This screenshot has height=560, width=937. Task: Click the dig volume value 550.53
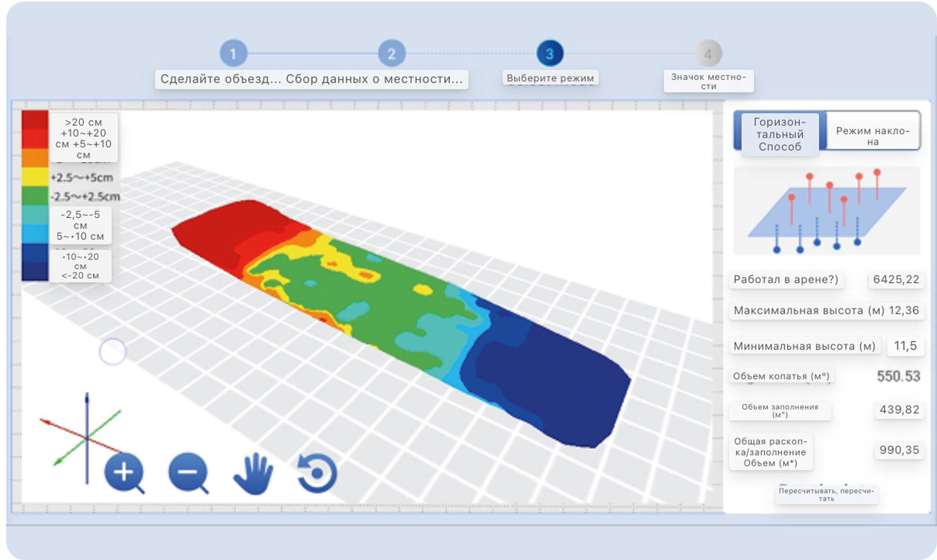(898, 376)
